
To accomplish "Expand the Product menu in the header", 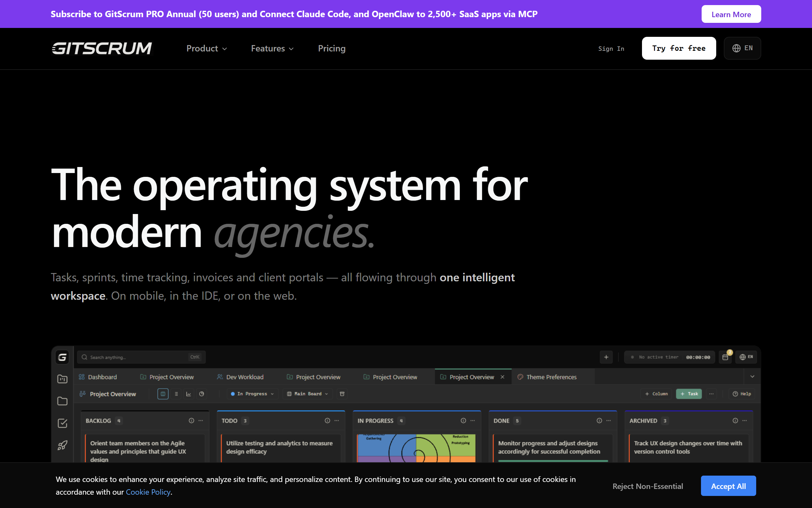I will pos(207,48).
